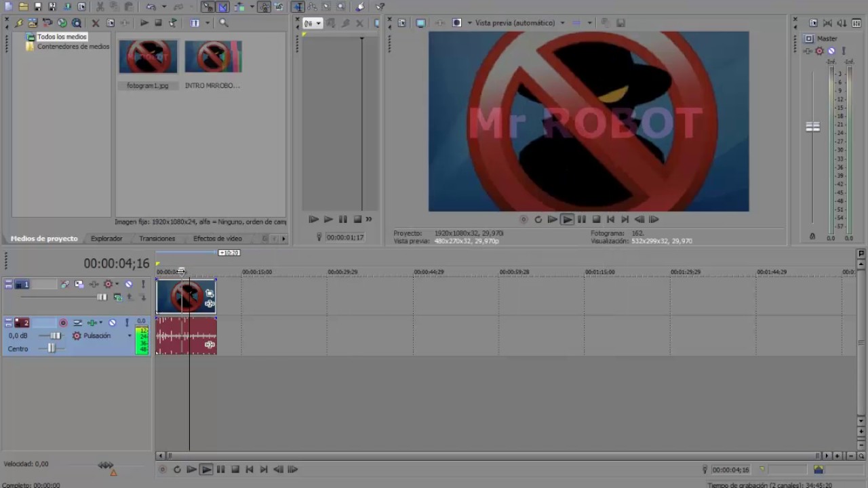Open Project Video Properties in preview toolbar
Image resolution: width=868 pixels, height=488 pixels.
point(401,23)
